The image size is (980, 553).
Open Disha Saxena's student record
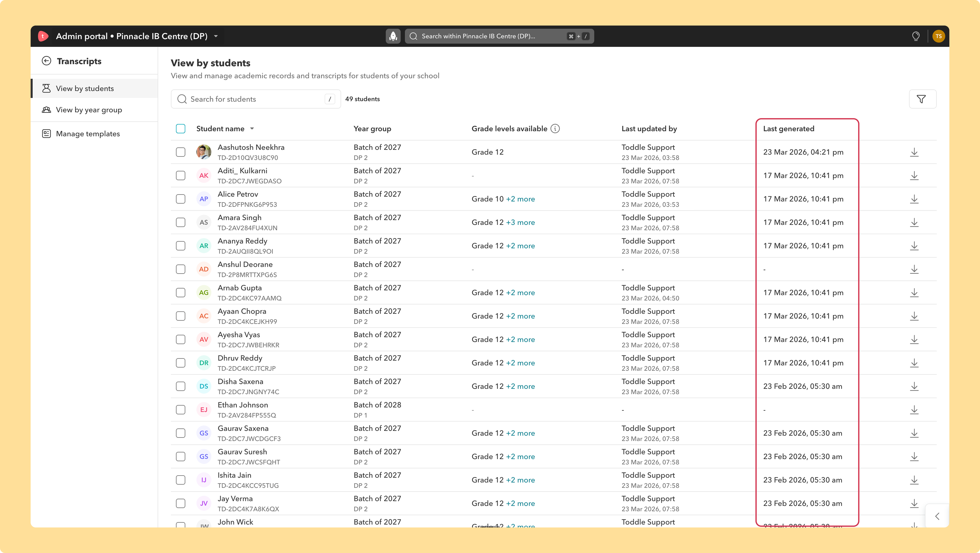pos(240,382)
